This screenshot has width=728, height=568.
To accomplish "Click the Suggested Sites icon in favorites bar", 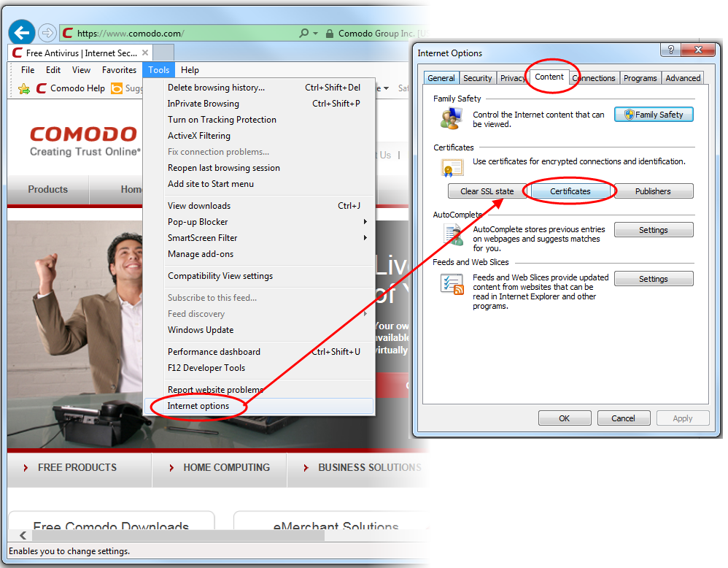I will click(x=117, y=88).
